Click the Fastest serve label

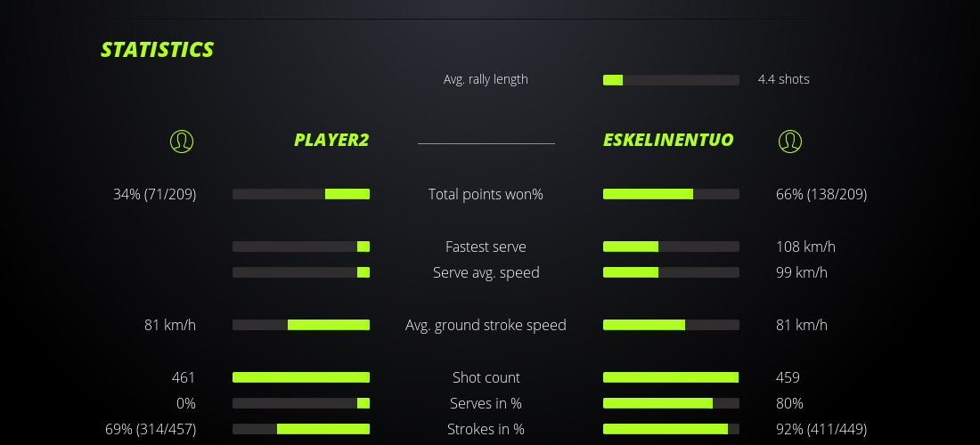(486, 247)
